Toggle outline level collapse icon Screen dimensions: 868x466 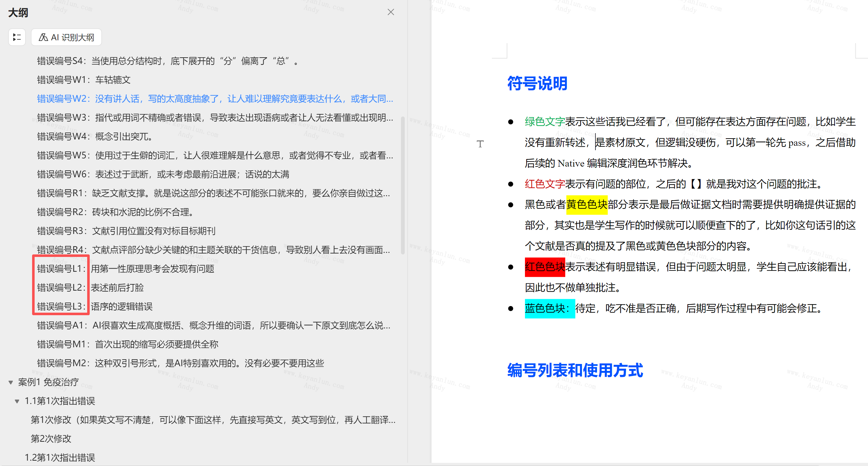[x=17, y=37]
